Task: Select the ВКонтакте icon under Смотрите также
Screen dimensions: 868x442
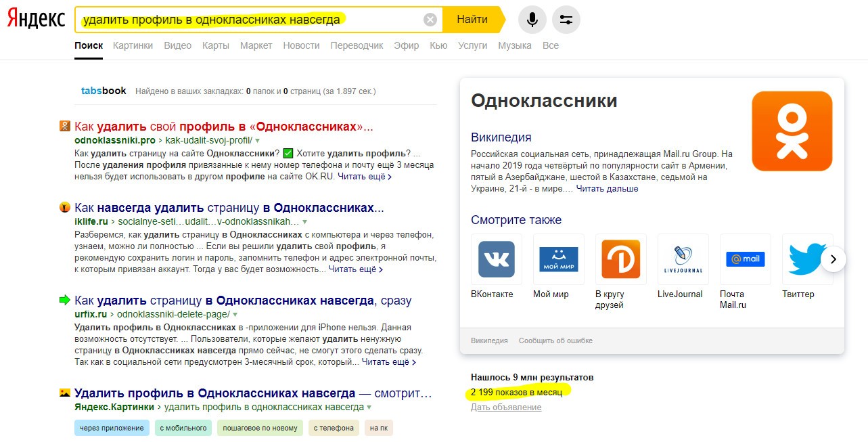Action: [x=496, y=259]
